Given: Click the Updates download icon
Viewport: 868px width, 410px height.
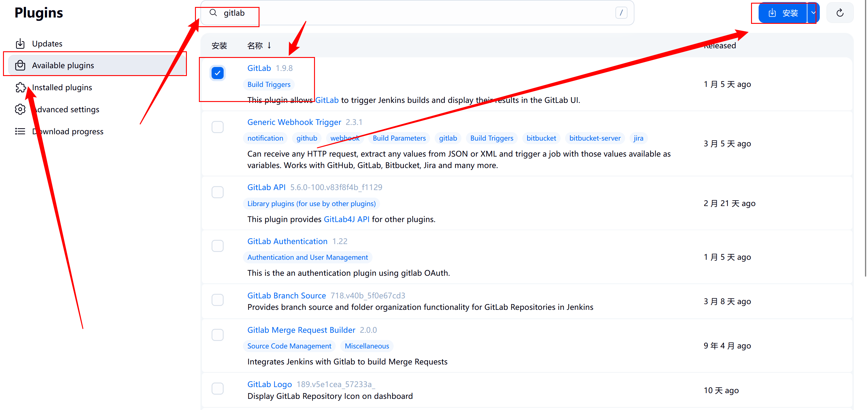Looking at the screenshot, I should pyautogui.click(x=20, y=43).
